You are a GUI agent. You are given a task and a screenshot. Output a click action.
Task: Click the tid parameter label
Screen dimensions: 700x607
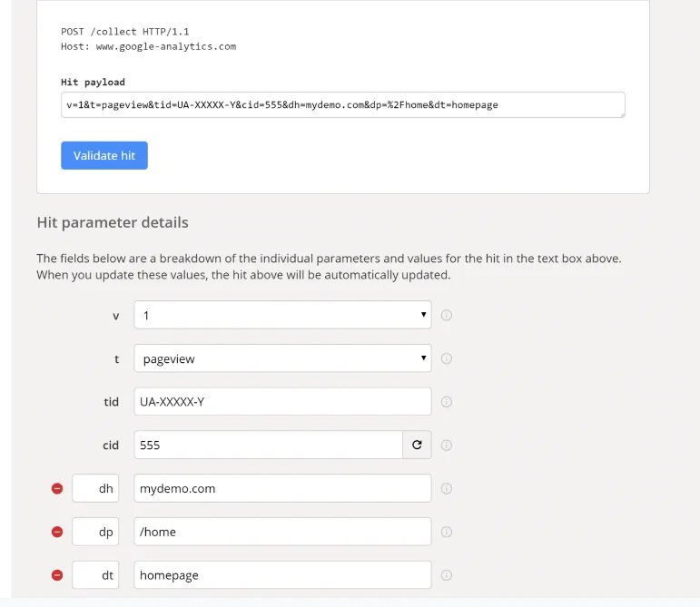111,402
